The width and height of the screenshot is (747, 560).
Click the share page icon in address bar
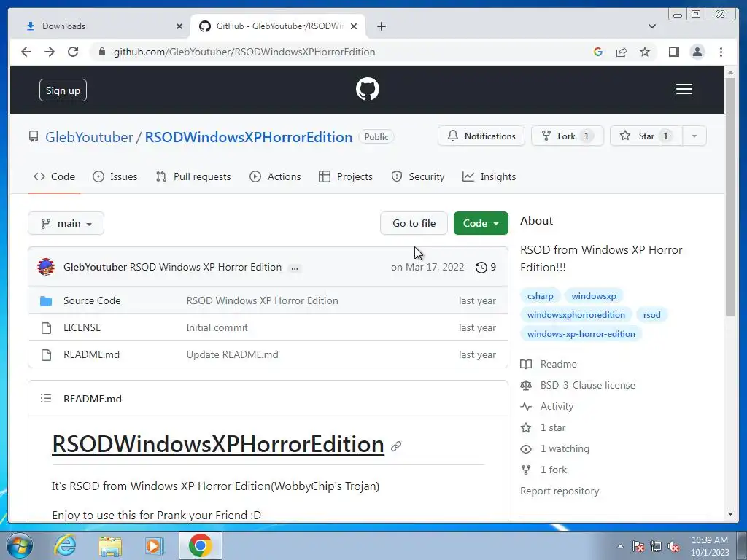(x=622, y=52)
